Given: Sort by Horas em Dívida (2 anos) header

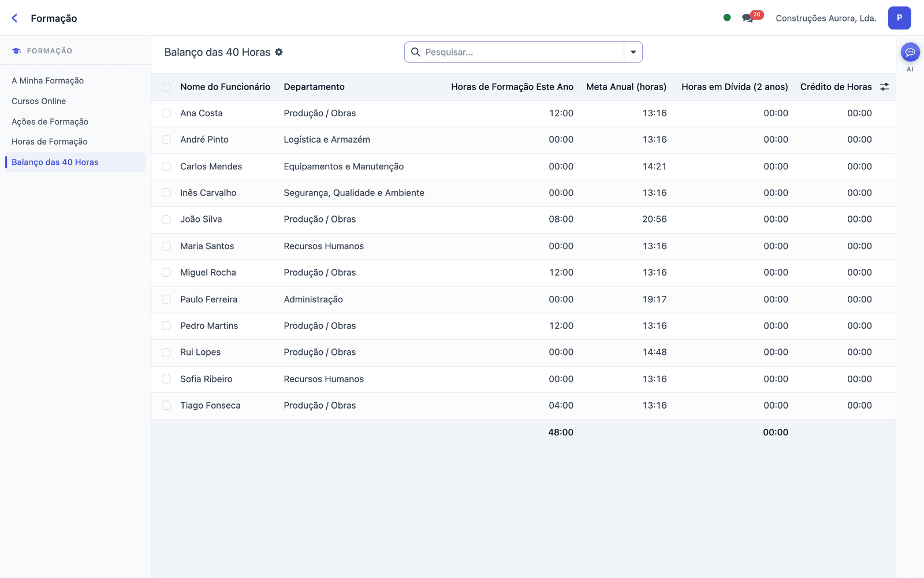Looking at the screenshot, I should 735,87.
